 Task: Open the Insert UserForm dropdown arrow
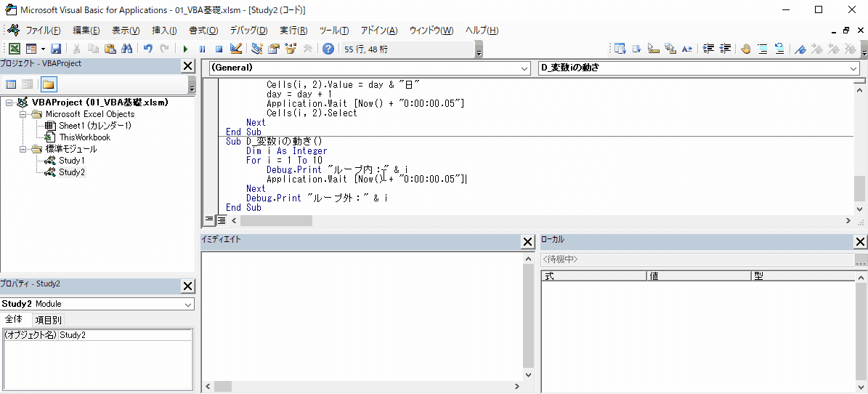[x=43, y=49]
